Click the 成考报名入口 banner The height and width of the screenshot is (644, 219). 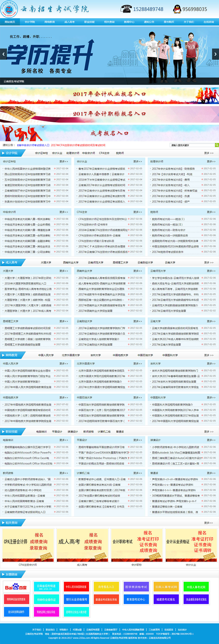pyautogui.click(x=109, y=133)
